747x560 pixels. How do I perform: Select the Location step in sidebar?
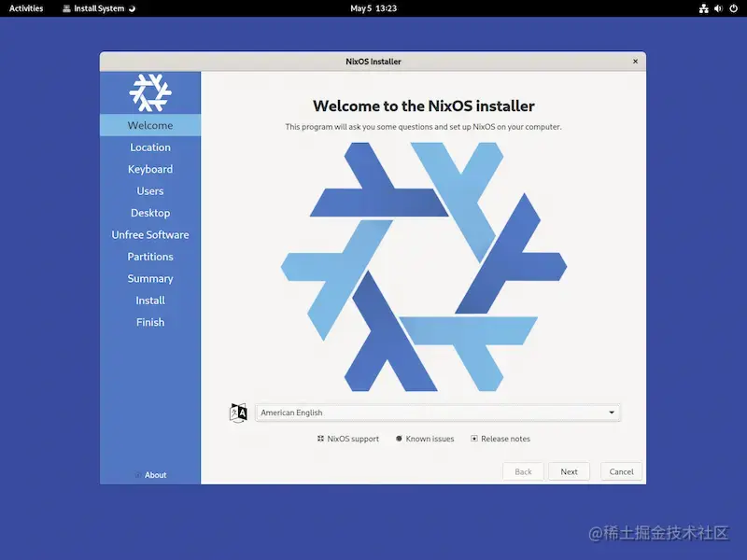150,147
